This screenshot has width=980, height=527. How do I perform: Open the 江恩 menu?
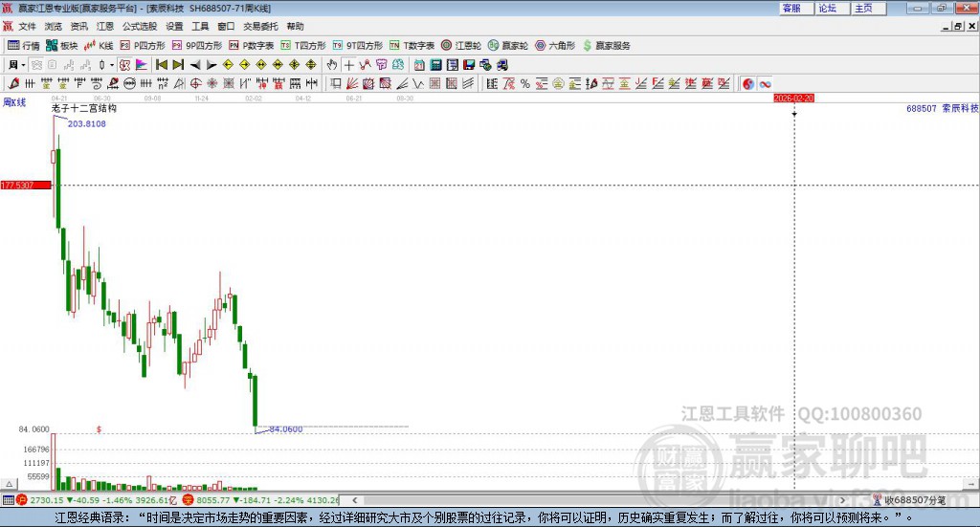point(105,26)
